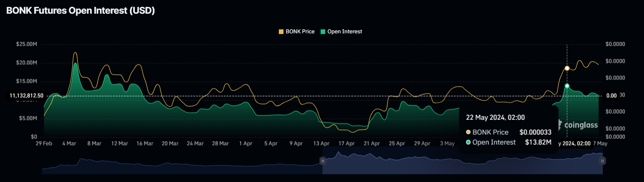Click the 21 Apr date on the x-axis
This screenshot has height=182, width=644.
[x=372, y=144]
